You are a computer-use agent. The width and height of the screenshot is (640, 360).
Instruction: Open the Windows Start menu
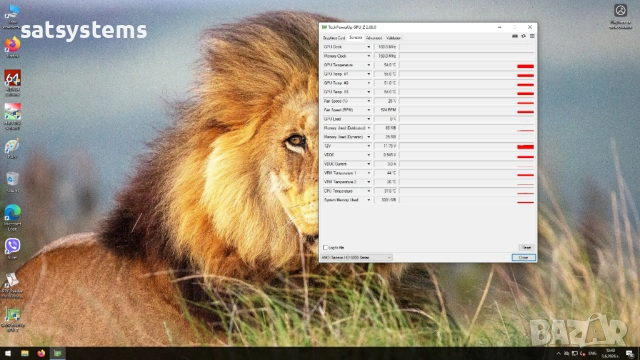[8, 353]
